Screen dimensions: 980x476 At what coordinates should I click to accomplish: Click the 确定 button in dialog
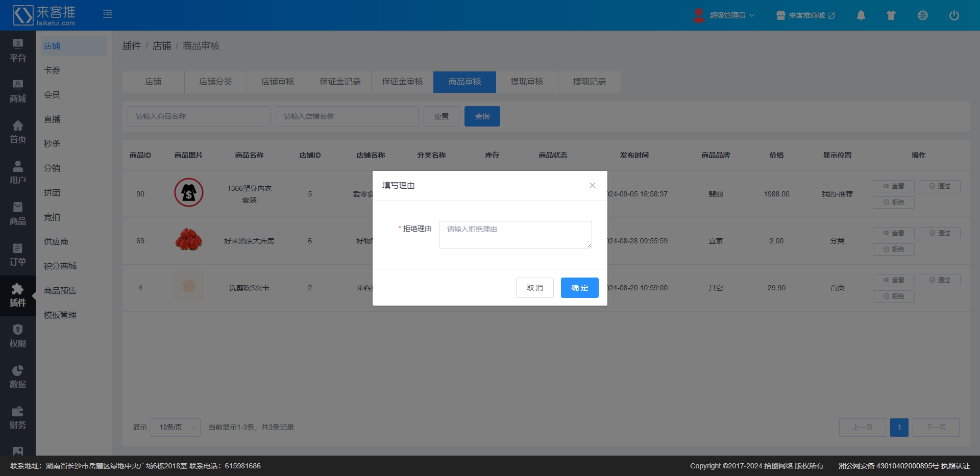click(x=579, y=288)
